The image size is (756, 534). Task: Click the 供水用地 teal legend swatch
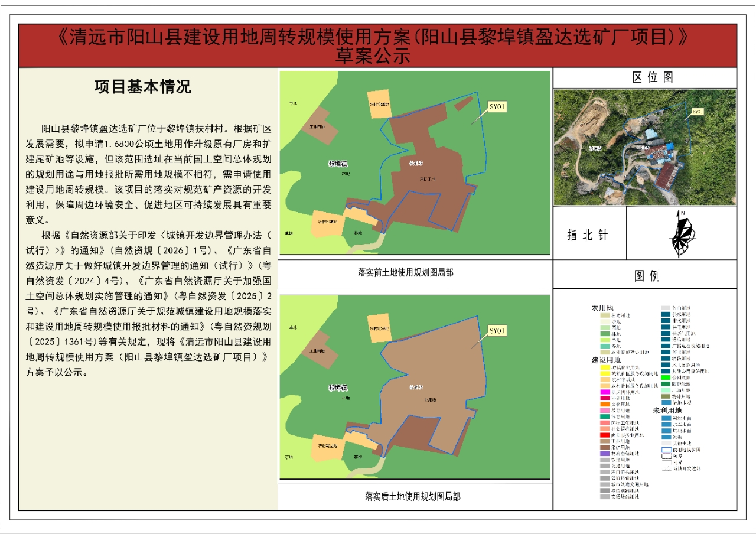[666, 314]
